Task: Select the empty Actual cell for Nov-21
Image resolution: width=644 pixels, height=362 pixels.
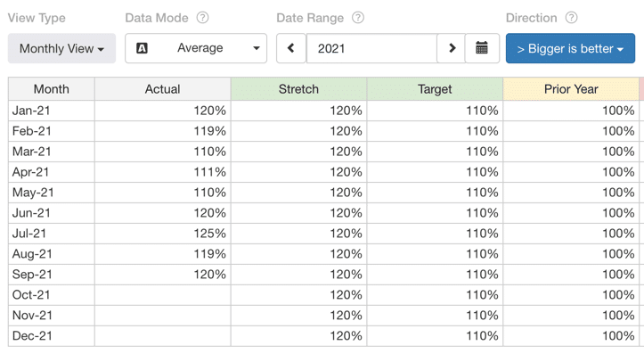Action: (x=163, y=316)
